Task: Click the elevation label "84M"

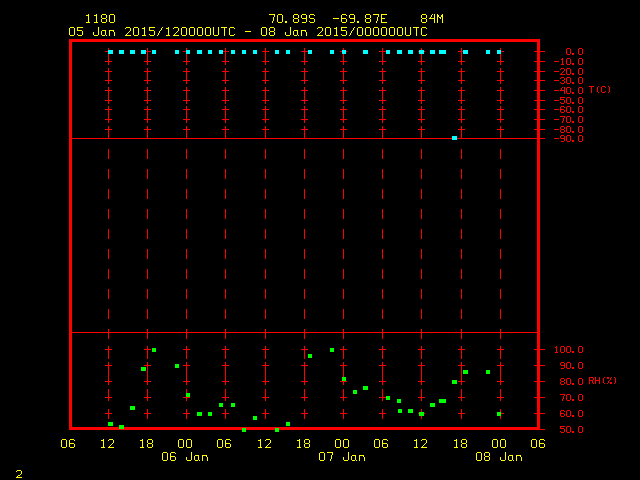Action: (432, 19)
